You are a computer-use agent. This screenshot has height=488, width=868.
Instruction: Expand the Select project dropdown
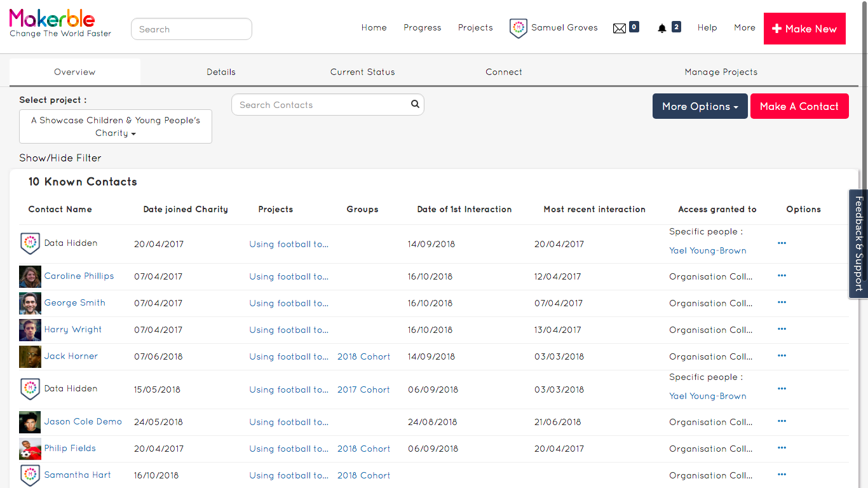pyautogui.click(x=116, y=126)
